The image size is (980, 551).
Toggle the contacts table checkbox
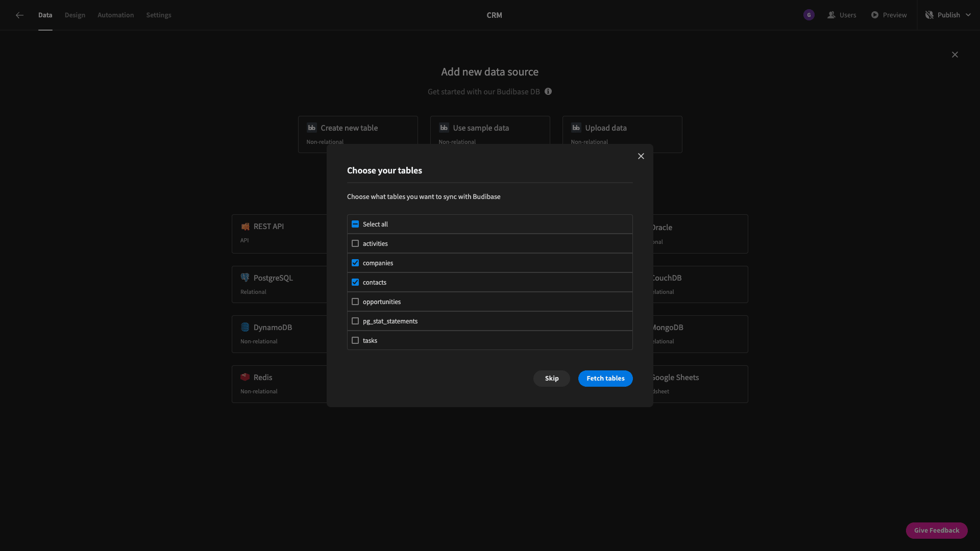(x=355, y=282)
